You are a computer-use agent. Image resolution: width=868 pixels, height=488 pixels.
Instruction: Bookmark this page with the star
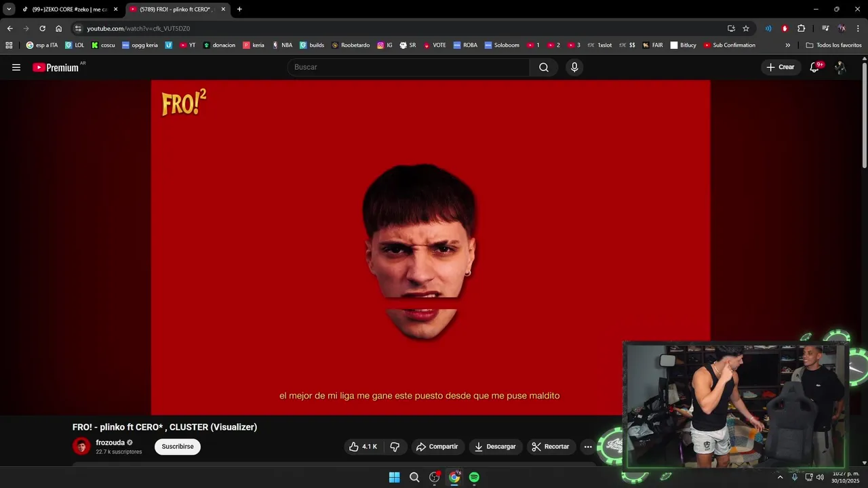pyautogui.click(x=746, y=28)
